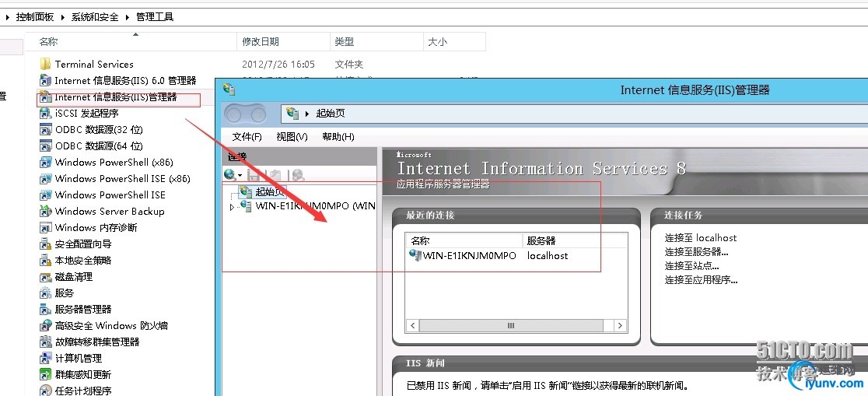
Task: Open the 帮助(H) menu
Action: click(338, 137)
